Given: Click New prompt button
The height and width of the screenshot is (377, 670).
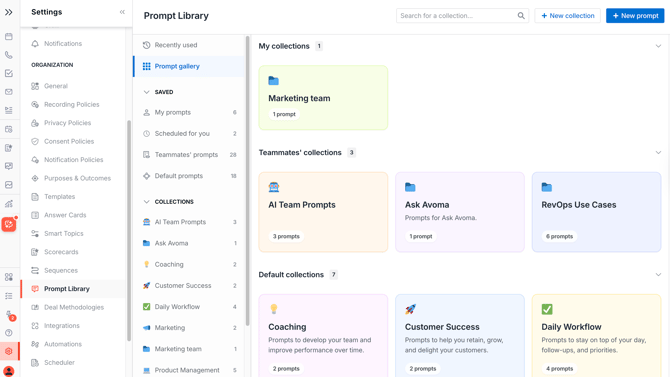Looking at the screenshot, I should click(x=635, y=16).
